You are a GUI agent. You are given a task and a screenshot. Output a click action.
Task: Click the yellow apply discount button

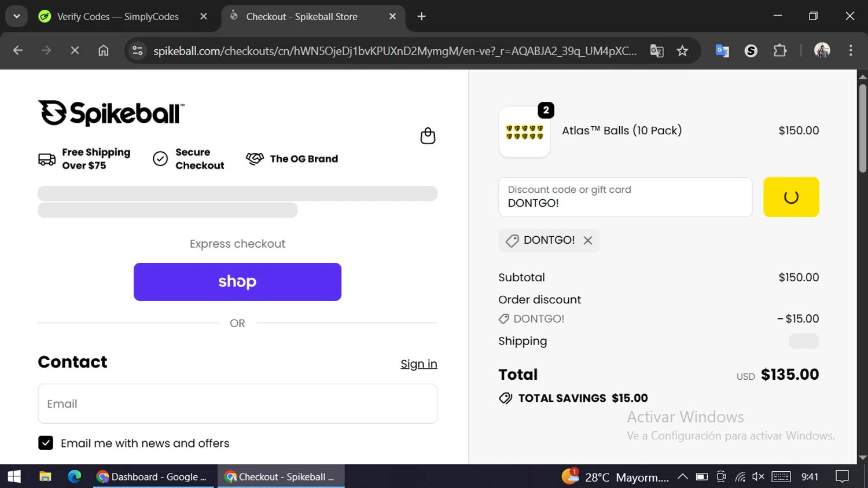click(x=791, y=197)
